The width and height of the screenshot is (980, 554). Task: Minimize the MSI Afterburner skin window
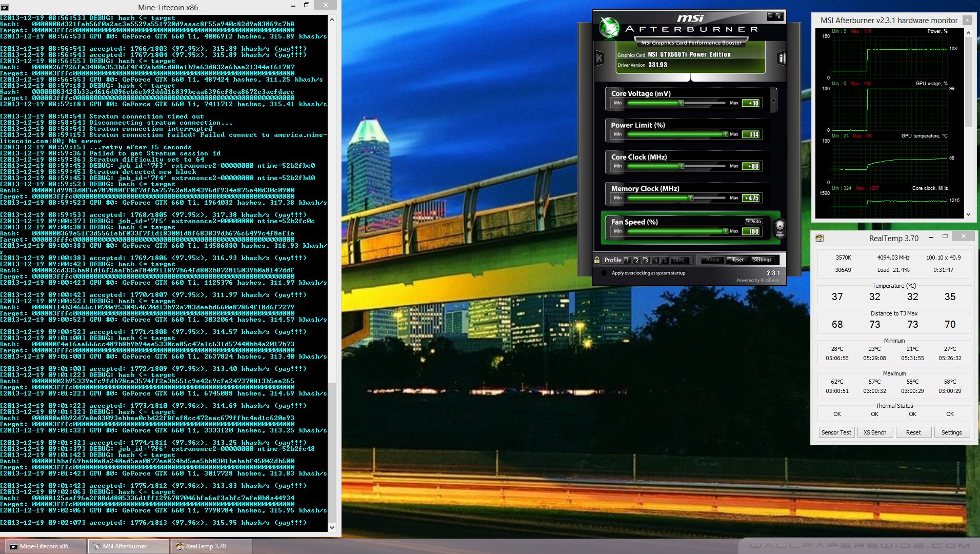770,16
